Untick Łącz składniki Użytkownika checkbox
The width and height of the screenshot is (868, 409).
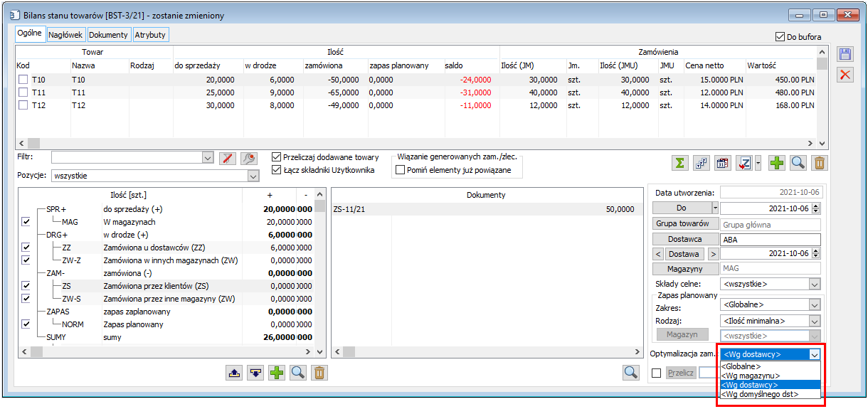pyautogui.click(x=277, y=170)
